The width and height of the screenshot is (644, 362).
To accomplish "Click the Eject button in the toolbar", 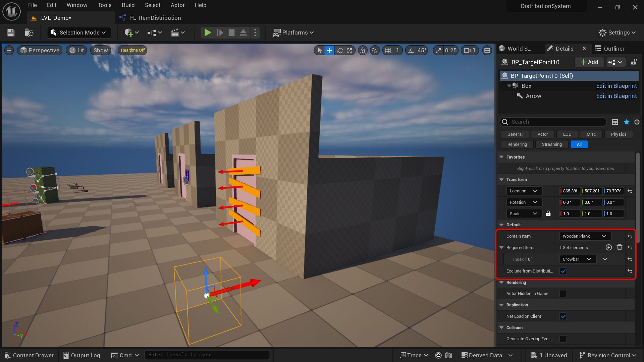I will pos(243,33).
